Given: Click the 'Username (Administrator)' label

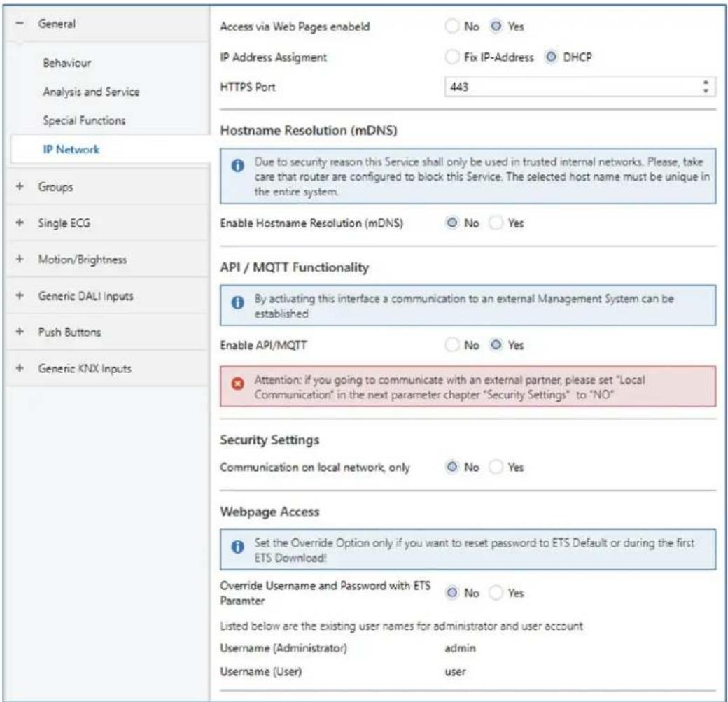Looking at the screenshot, I should (283, 648).
